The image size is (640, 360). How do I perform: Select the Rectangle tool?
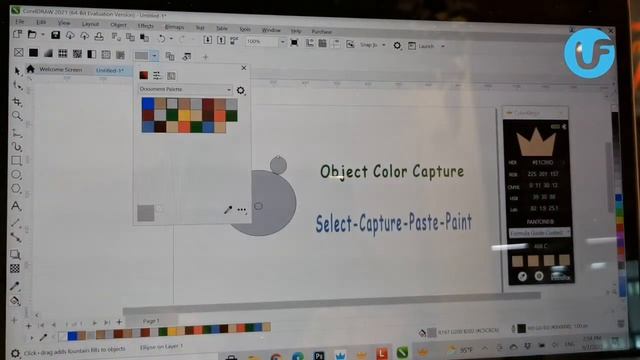(x=16, y=160)
